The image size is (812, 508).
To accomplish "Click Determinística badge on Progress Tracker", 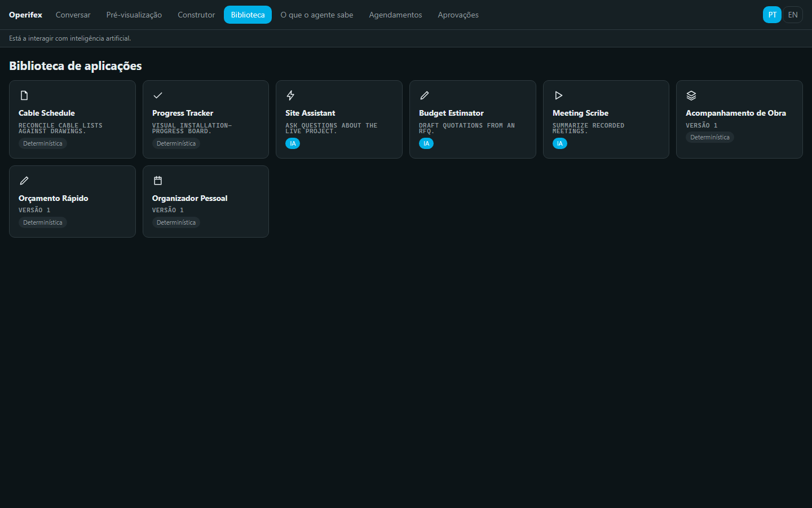I will (176, 143).
